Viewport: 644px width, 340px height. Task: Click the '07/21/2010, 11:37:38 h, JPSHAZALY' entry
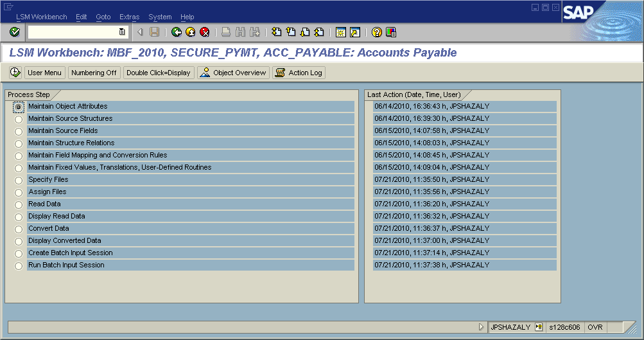click(x=432, y=265)
